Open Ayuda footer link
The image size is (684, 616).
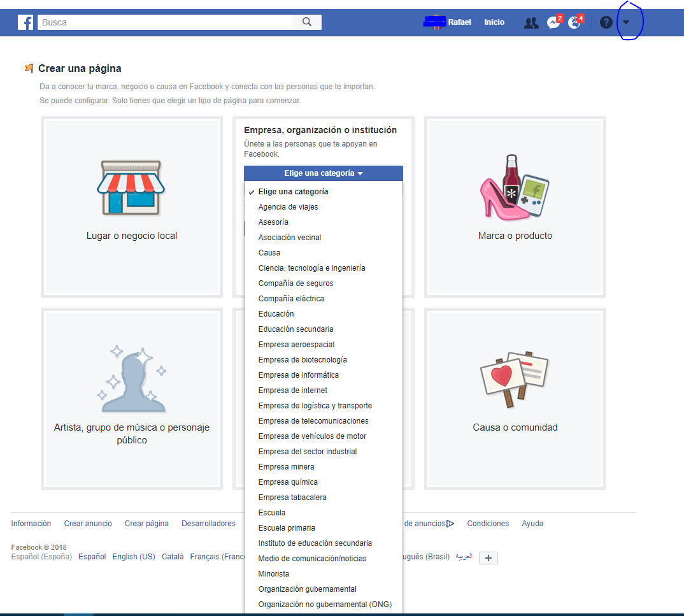click(x=532, y=523)
